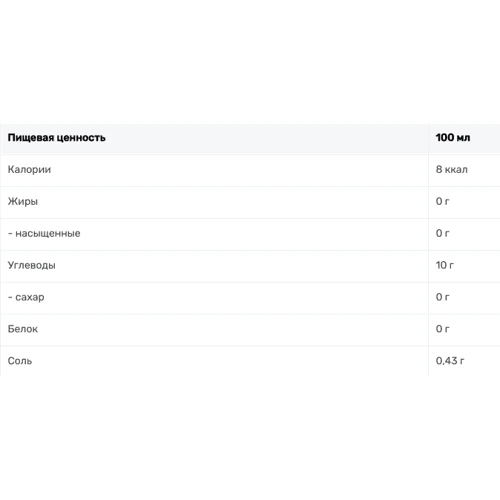Click the "0 г" value for Белок
Screen dimensions: 500x500
point(442,329)
